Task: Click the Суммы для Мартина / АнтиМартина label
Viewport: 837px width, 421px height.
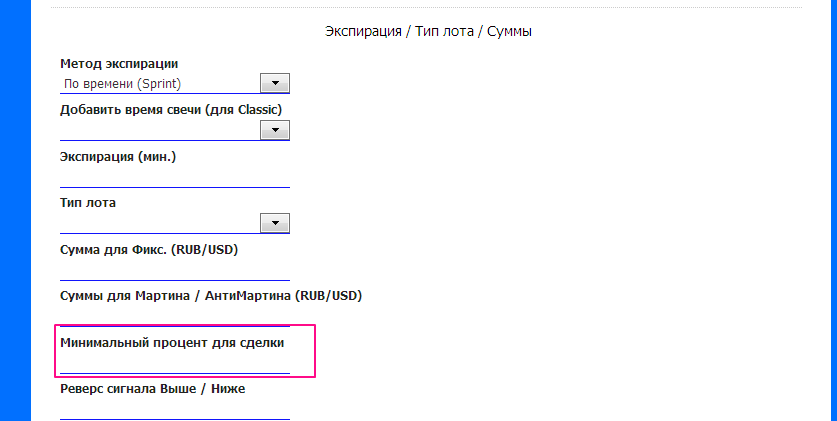Action: tap(211, 296)
